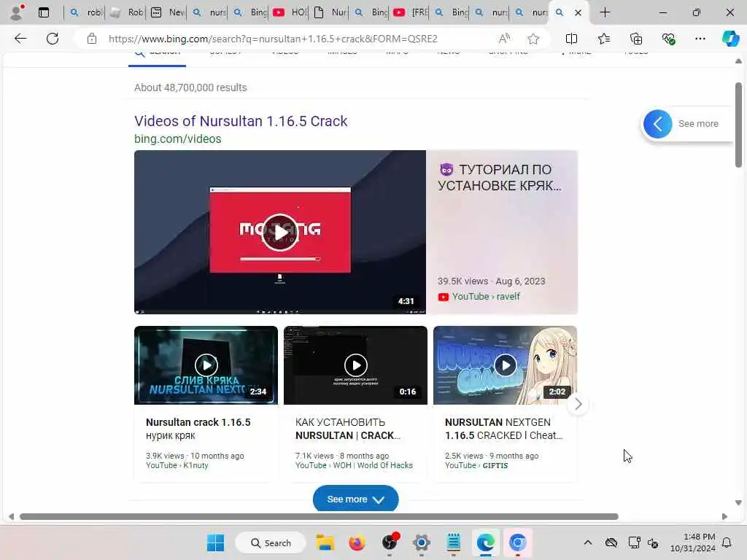This screenshot has width=747, height=560.
Task: Click the 'YouTube › ravelf' source text
Action: coord(485,296)
